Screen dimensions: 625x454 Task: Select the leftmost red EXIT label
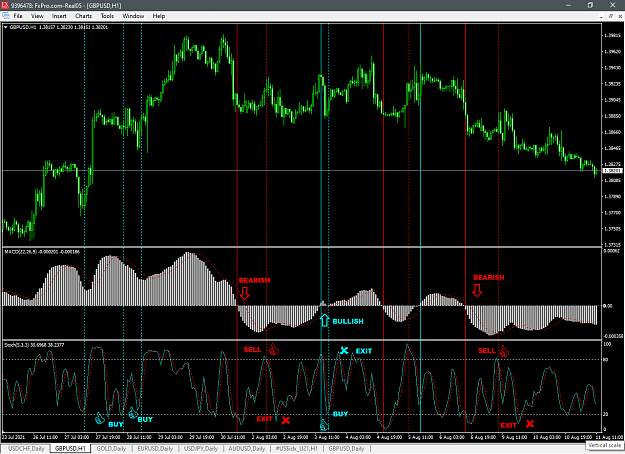264,419
